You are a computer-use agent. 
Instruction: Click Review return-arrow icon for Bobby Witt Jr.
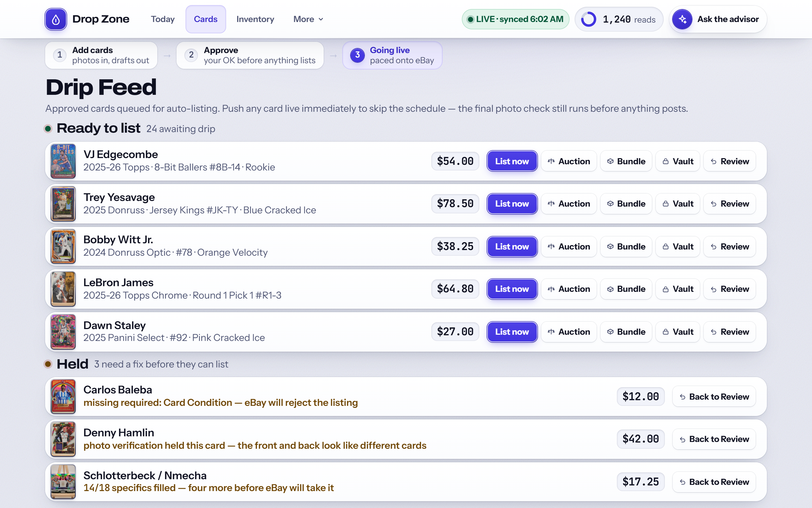(x=714, y=247)
